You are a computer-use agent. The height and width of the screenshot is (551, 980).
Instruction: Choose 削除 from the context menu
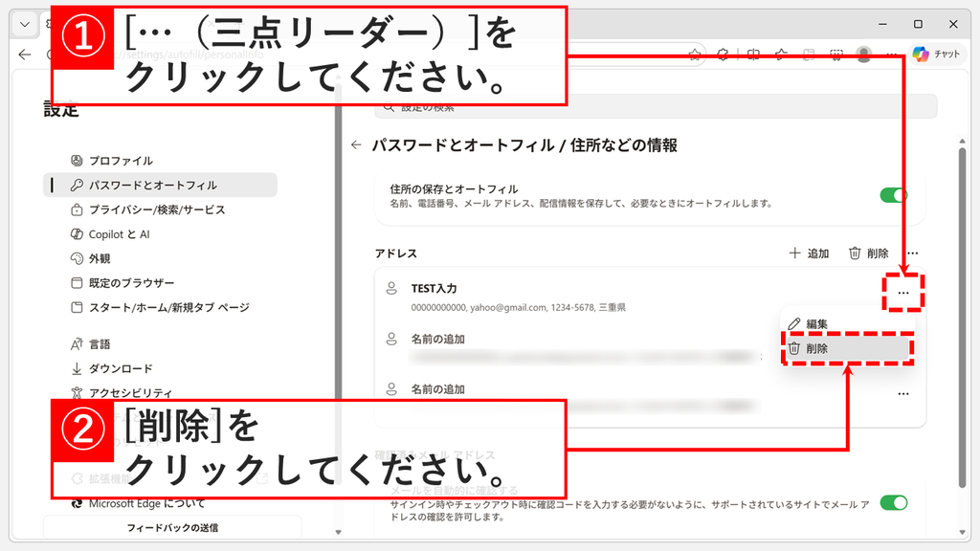[848, 348]
